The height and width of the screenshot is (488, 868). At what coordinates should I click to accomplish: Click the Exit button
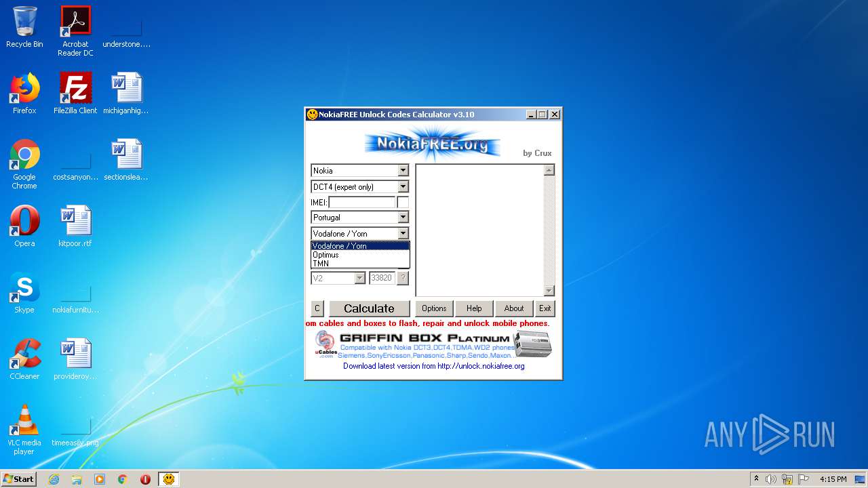pos(545,308)
